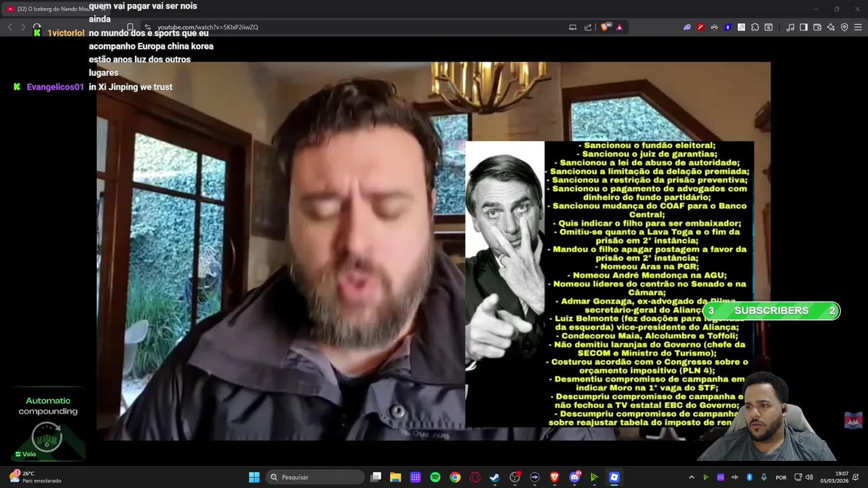Click the Automatic compounding ad widget
868x488 pixels.
pyautogui.click(x=47, y=424)
